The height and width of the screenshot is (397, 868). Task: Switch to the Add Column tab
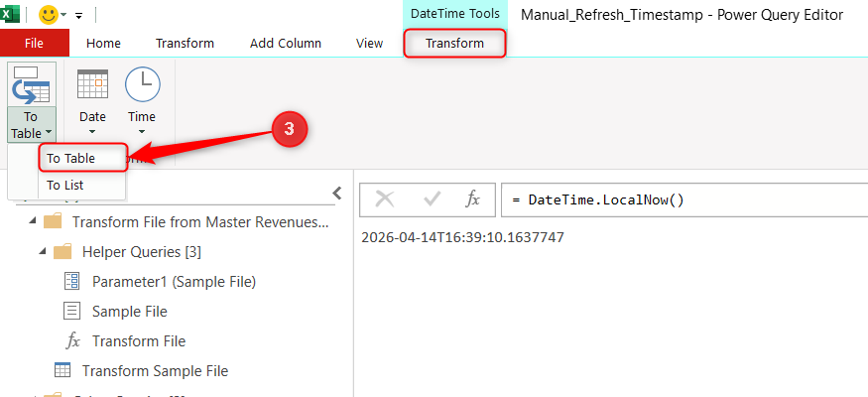[285, 44]
